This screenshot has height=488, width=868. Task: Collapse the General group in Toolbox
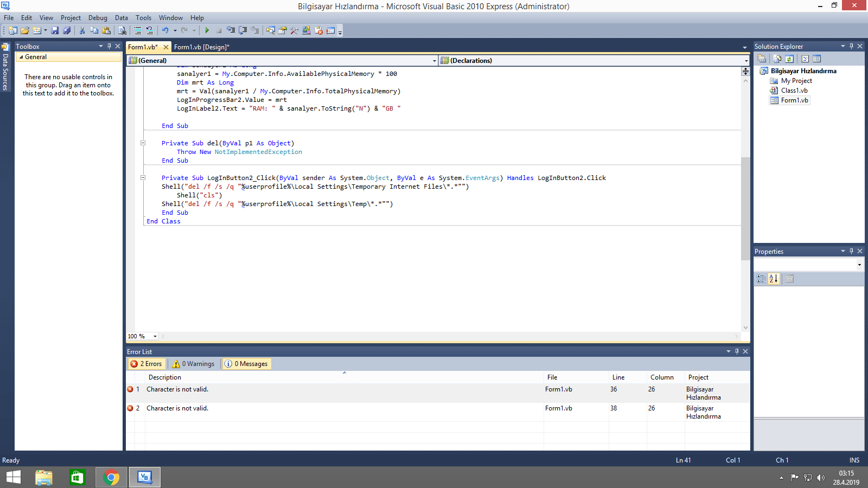[21, 57]
